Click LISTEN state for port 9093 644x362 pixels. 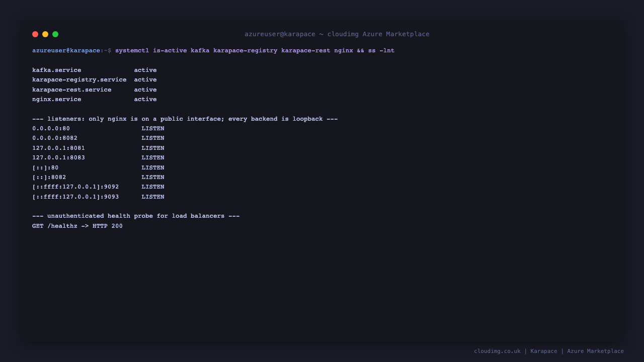click(153, 197)
